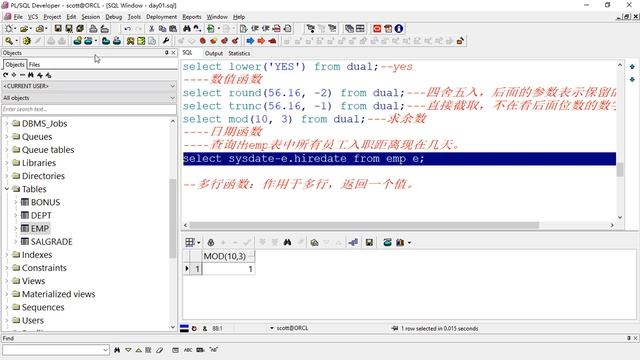The image size is (640, 360).
Task: Collapse the Tables tree node
Action: click(7, 189)
